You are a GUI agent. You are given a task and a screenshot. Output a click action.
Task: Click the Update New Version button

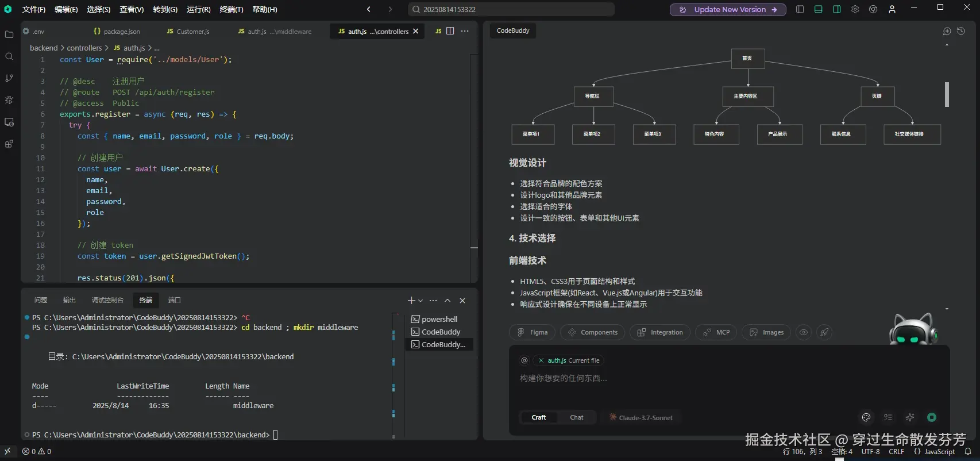pos(728,10)
